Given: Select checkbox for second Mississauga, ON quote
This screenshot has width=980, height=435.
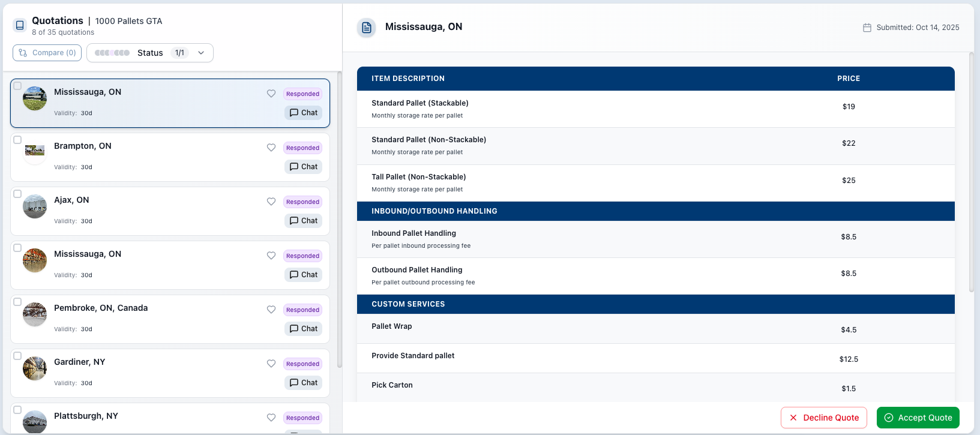Looking at the screenshot, I should 17,248.
